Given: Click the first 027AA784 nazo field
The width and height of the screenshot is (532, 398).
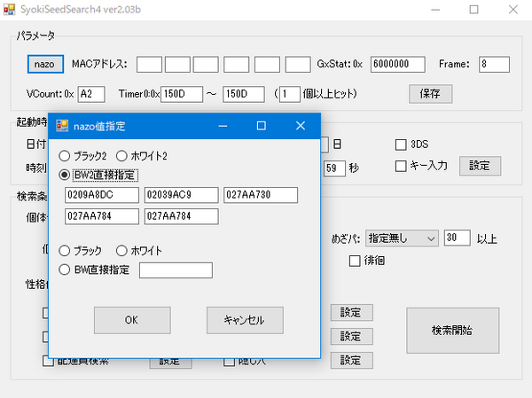Looking at the screenshot, I should pyautogui.click(x=102, y=216).
